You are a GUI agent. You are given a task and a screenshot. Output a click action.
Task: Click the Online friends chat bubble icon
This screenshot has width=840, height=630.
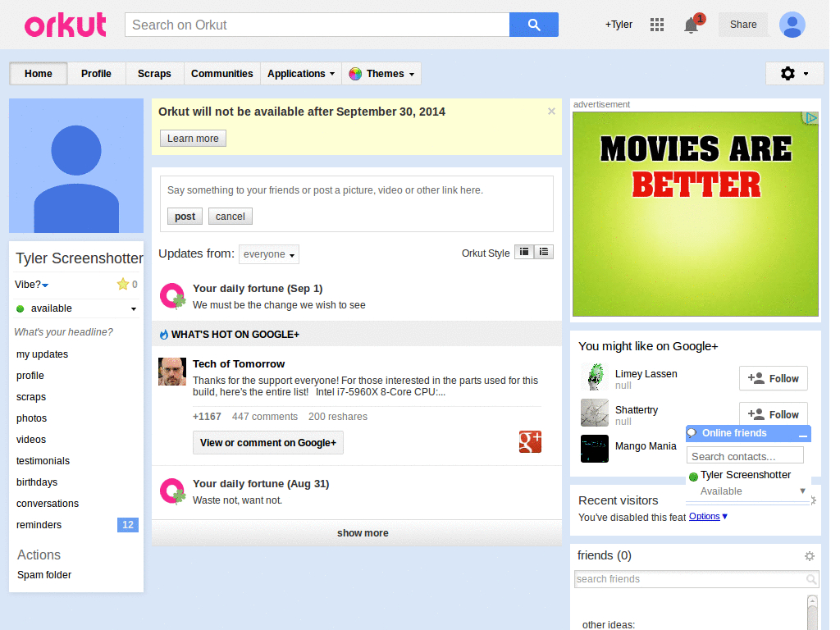click(x=692, y=433)
